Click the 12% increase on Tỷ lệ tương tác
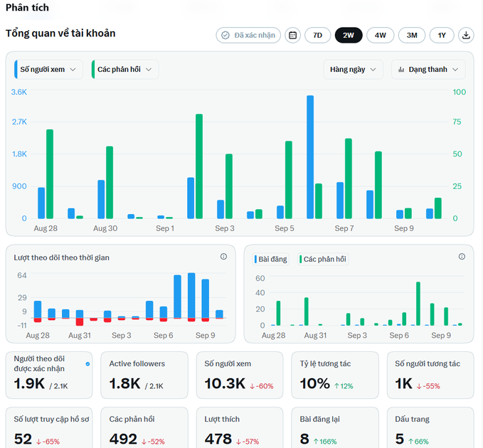The width and height of the screenshot is (483, 448). tap(344, 386)
